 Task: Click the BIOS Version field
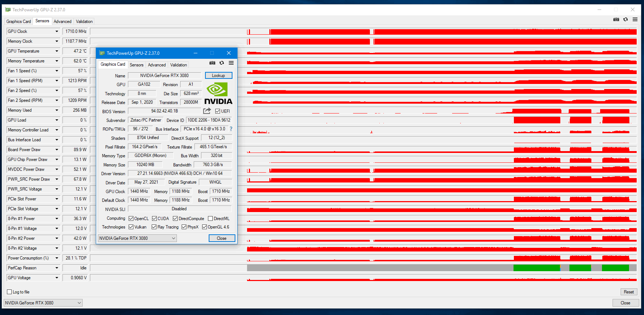[164, 111]
